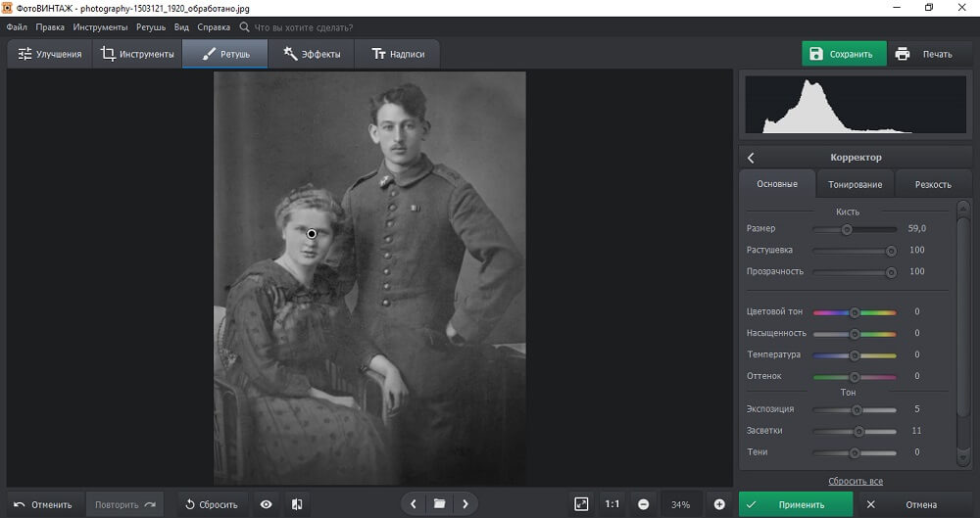Adjust the Растушевка slider

pyautogui.click(x=855, y=251)
